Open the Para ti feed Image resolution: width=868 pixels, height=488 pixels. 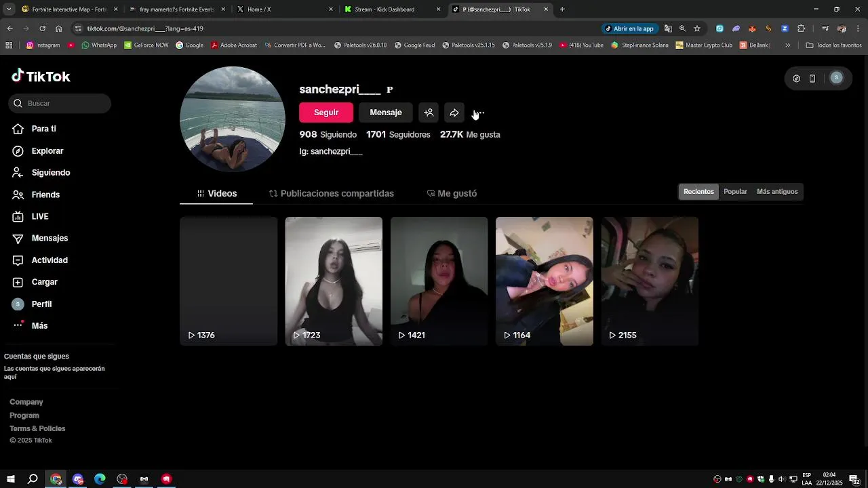point(43,129)
